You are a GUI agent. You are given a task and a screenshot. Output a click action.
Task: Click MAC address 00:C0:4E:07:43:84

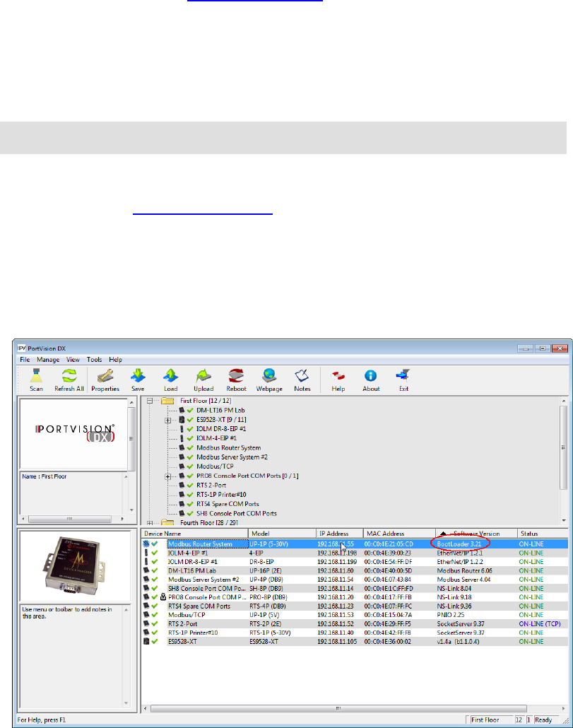pos(388,580)
